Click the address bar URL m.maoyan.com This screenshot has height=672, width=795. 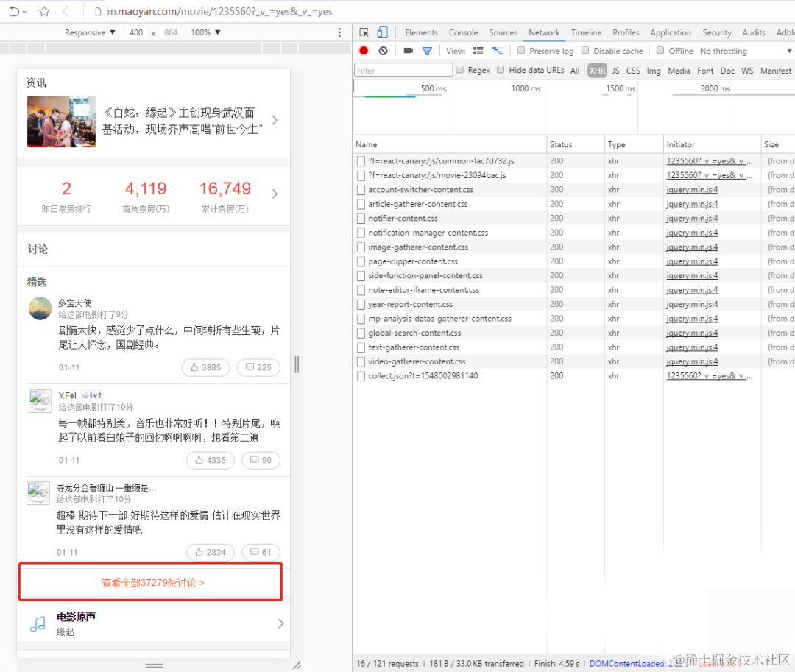coord(219,11)
